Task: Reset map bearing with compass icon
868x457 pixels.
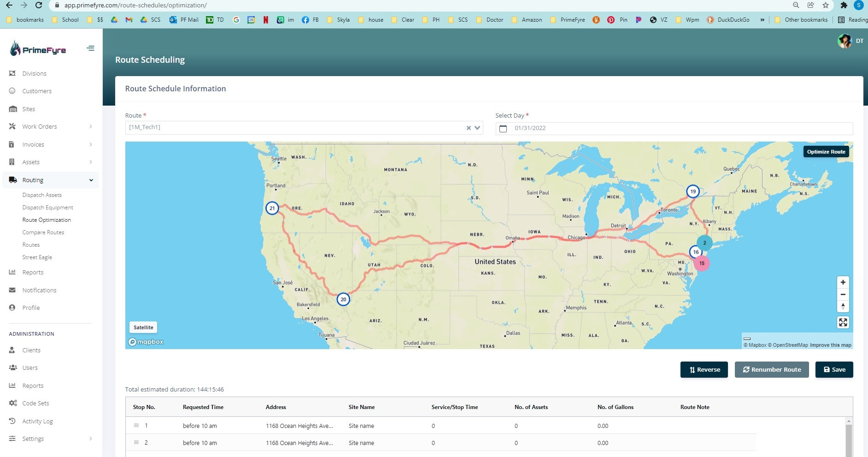Action: (843, 306)
